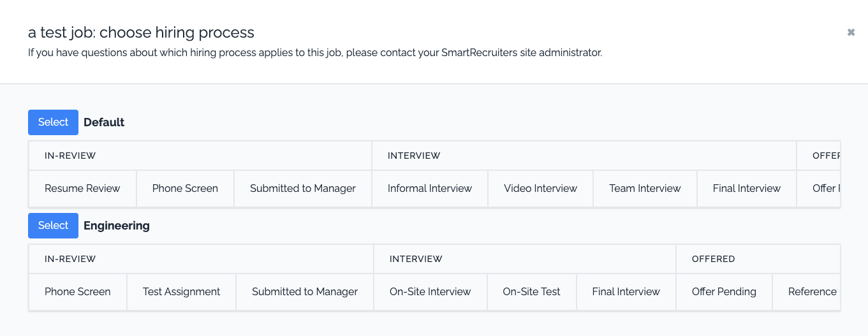Screen dimensions: 868x336
Task: Pick the Test Assignment step
Action: (x=181, y=292)
